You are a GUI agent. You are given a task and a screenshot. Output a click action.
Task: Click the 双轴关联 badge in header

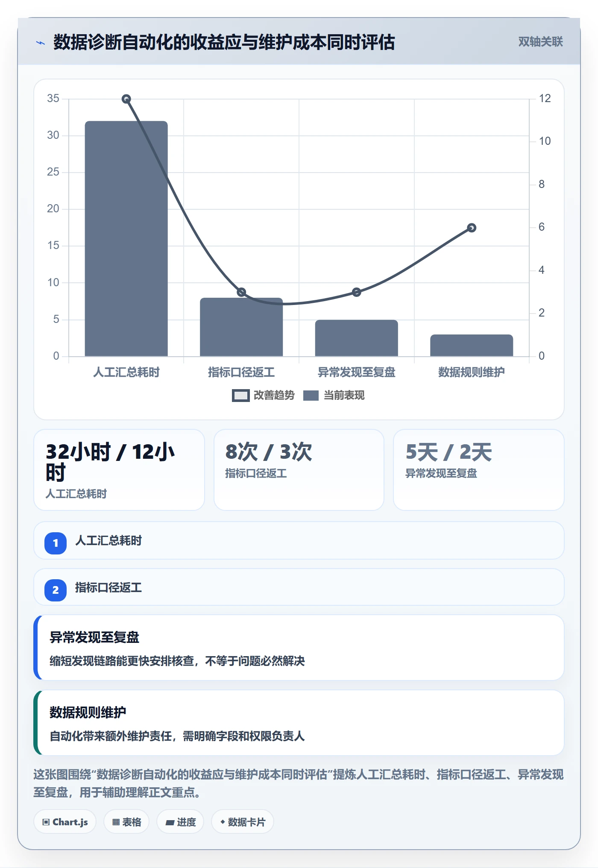540,41
